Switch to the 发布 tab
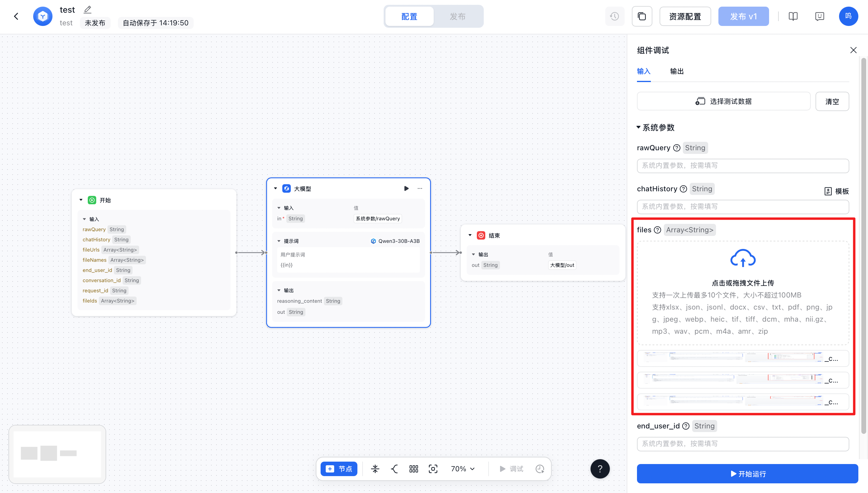The image size is (868, 493). click(x=458, y=16)
